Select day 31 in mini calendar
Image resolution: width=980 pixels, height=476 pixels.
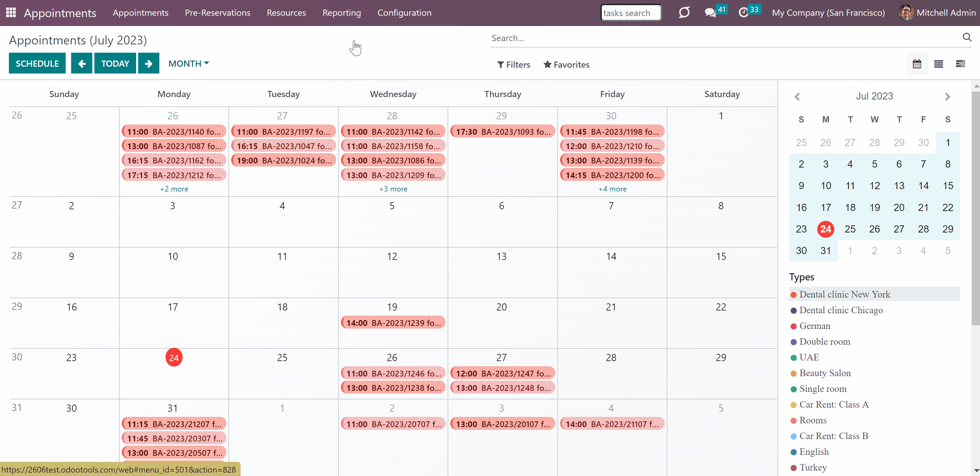point(825,251)
